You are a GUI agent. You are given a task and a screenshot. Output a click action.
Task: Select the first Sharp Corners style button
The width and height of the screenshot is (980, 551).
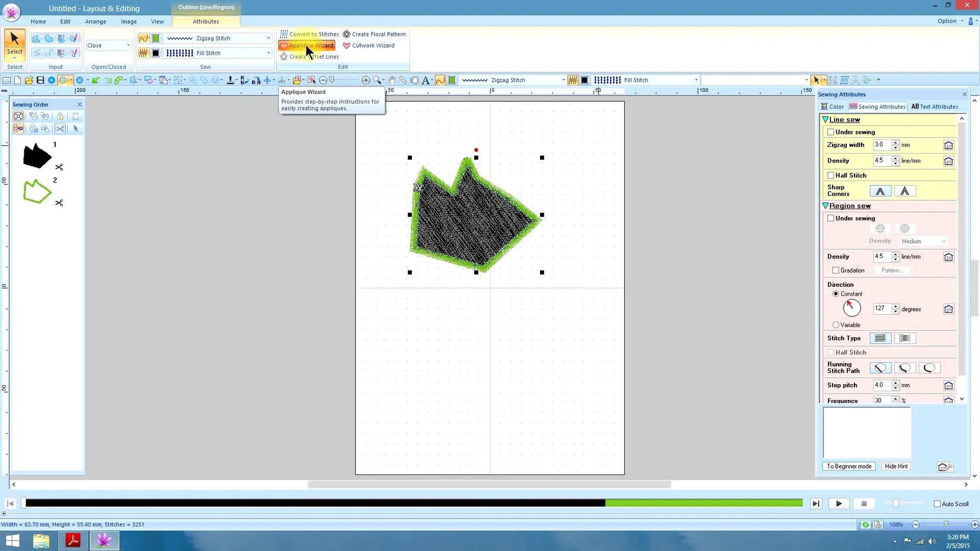880,191
